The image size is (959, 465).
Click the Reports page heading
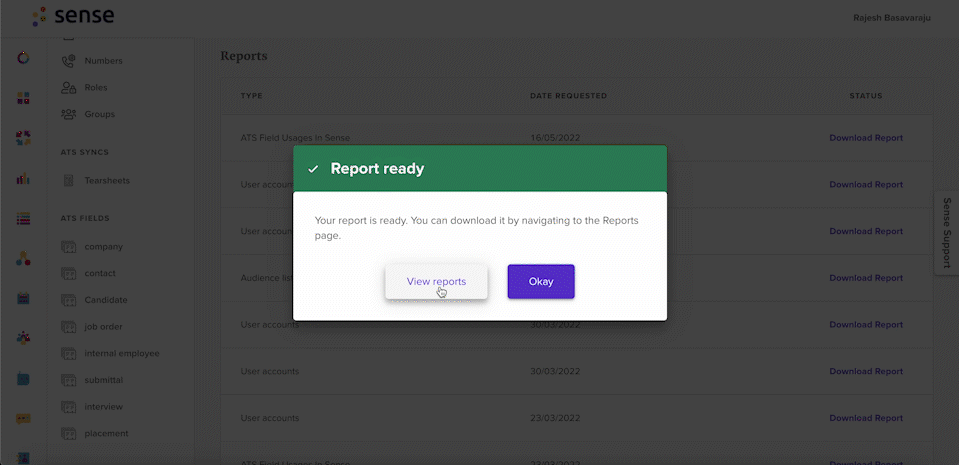click(243, 56)
